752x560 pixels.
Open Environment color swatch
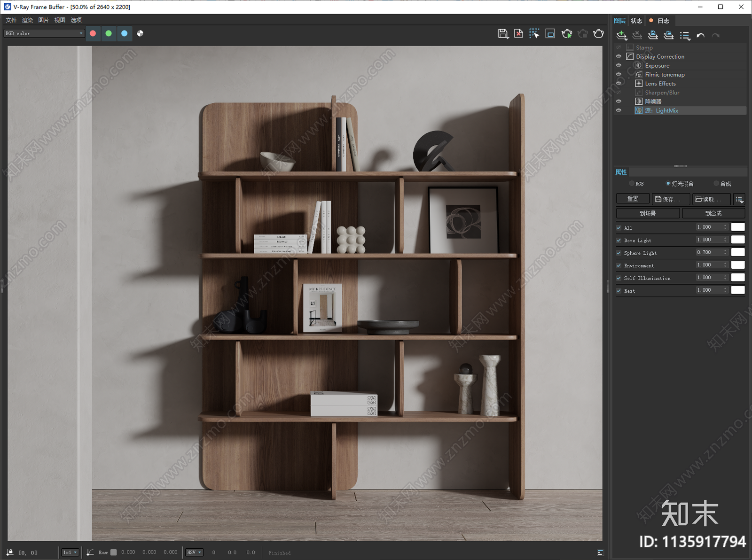[x=738, y=265]
